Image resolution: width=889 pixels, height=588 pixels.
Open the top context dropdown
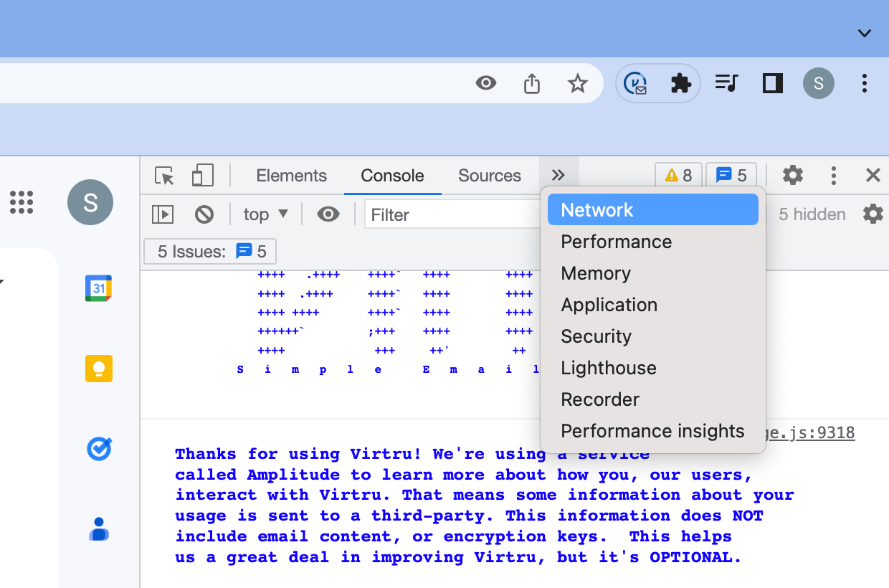(266, 214)
